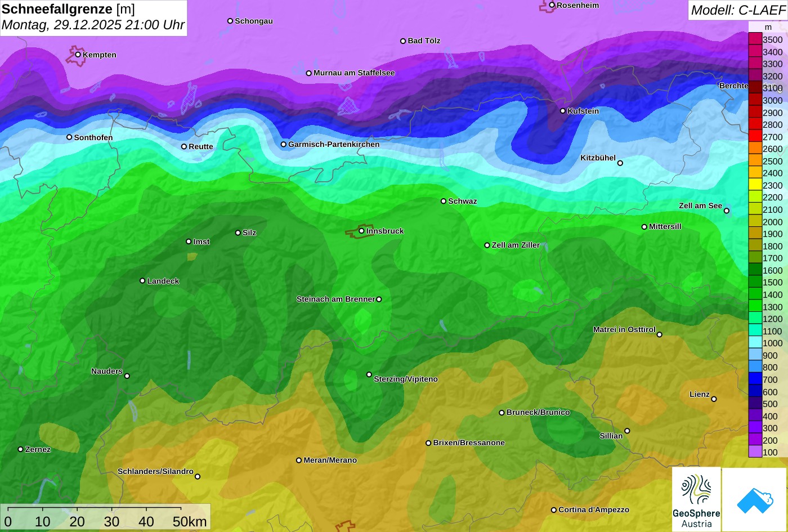Click the Schongau marker dot
The width and height of the screenshot is (788, 532).
(x=230, y=21)
